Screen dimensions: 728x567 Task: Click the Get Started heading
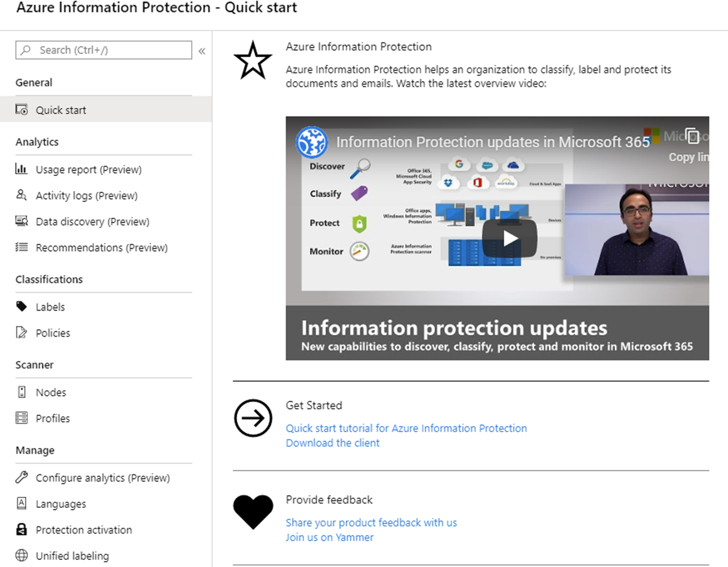[x=314, y=405]
